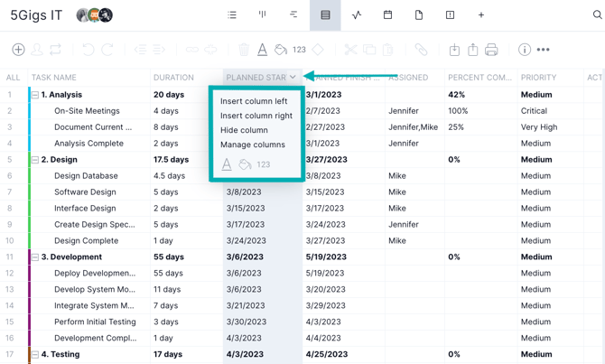Select the Critical priority cell
This screenshot has height=364, width=605.
point(534,111)
